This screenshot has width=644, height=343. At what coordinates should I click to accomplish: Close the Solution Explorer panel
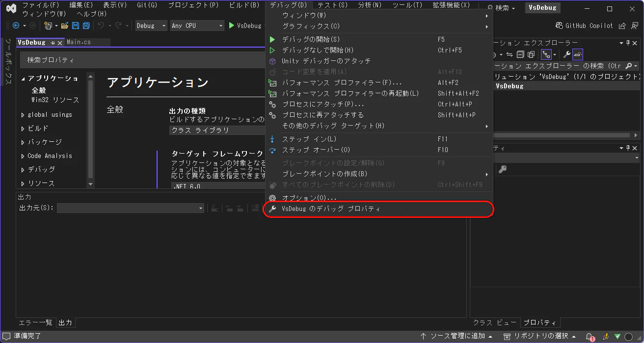tap(636, 43)
